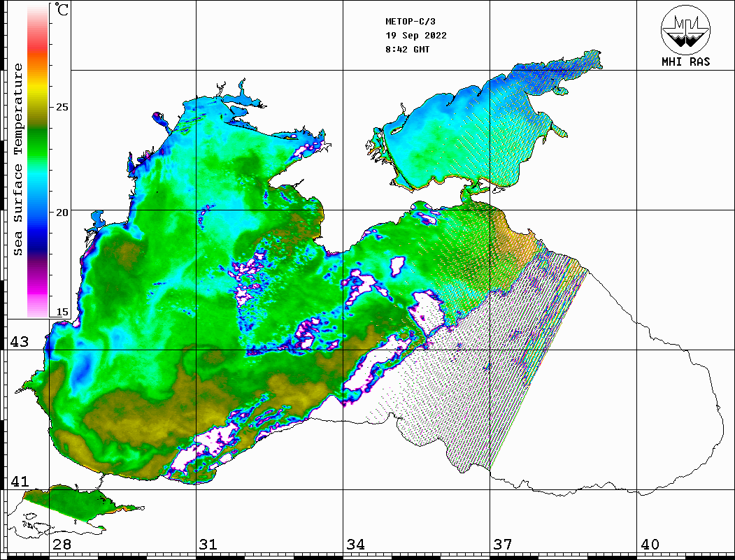Click the MHI RAS logo emblem

point(686,29)
